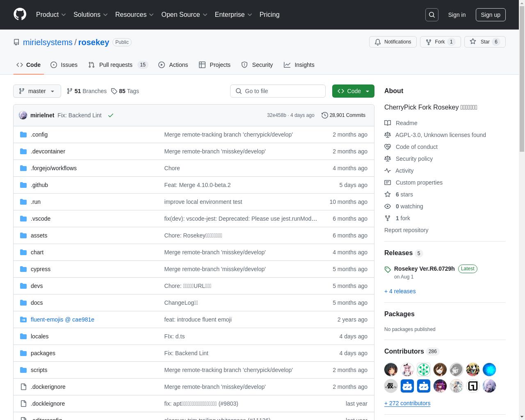Click the green check status icon
Viewport: 525px width, 420px height.
point(110,115)
